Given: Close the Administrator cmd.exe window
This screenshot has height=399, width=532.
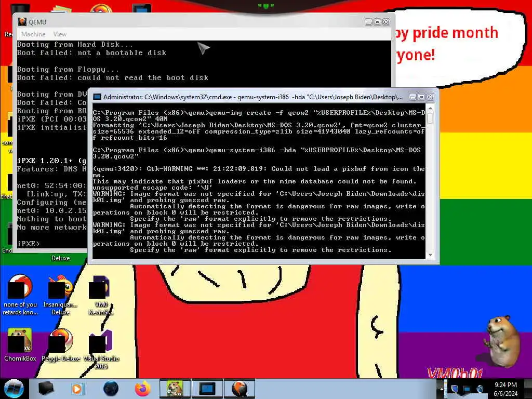Looking at the screenshot, I should point(430,97).
